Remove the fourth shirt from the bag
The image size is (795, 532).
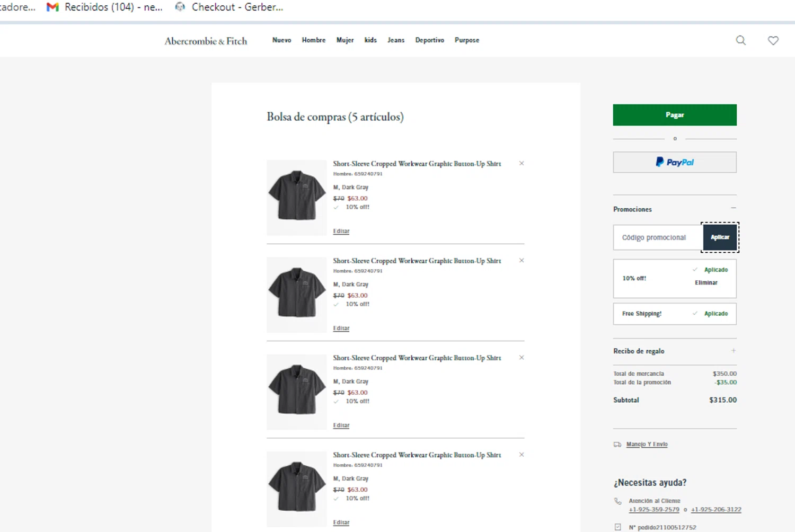coord(522,455)
